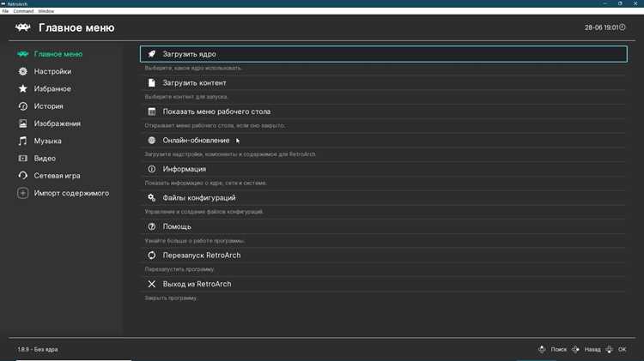
Task: Choose Загрузить контент
Action: (x=383, y=82)
